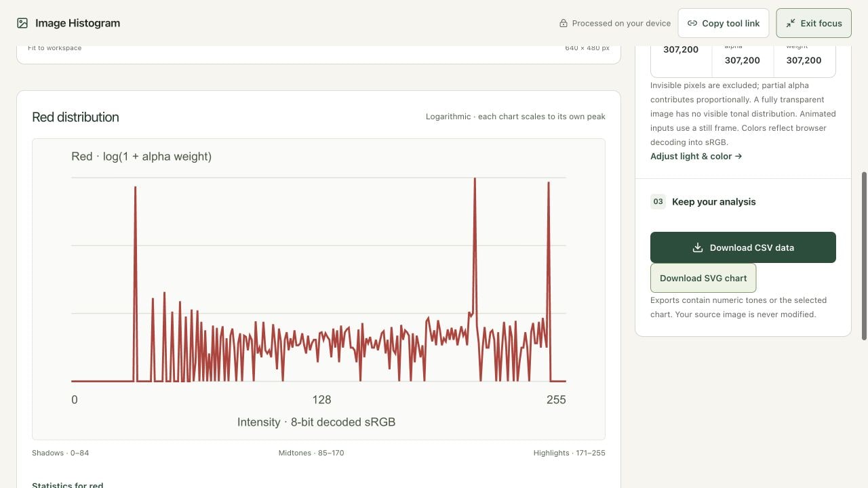868x488 pixels.
Task: Click the Highlights · 171–255 label
Action: pyautogui.click(x=570, y=453)
